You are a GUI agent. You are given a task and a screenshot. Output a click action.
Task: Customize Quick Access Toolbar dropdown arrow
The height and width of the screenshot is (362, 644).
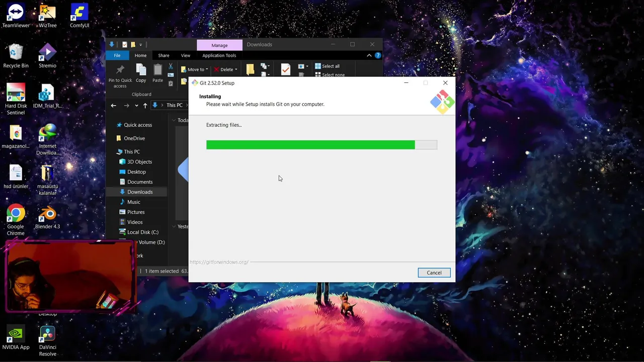click(141, 45)
